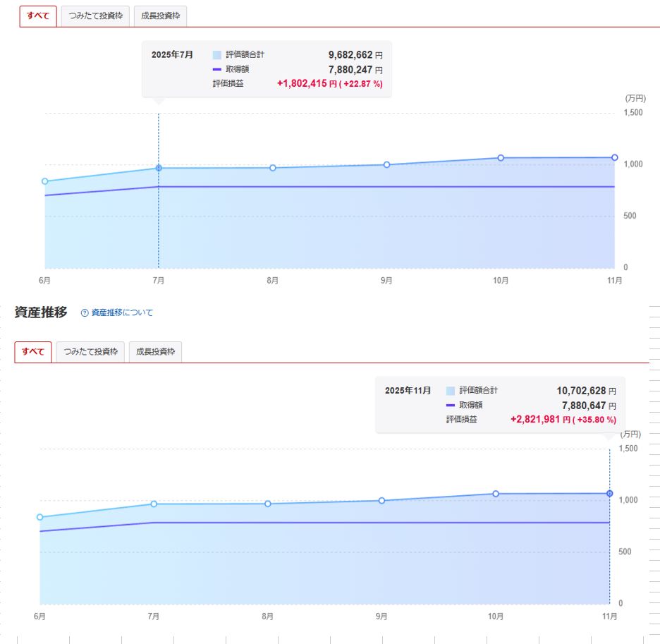Click 評価額合計 light blue swatch in 2025年7月 tooltip
Screen dimensions: 660x644
(x=217, y=55)
